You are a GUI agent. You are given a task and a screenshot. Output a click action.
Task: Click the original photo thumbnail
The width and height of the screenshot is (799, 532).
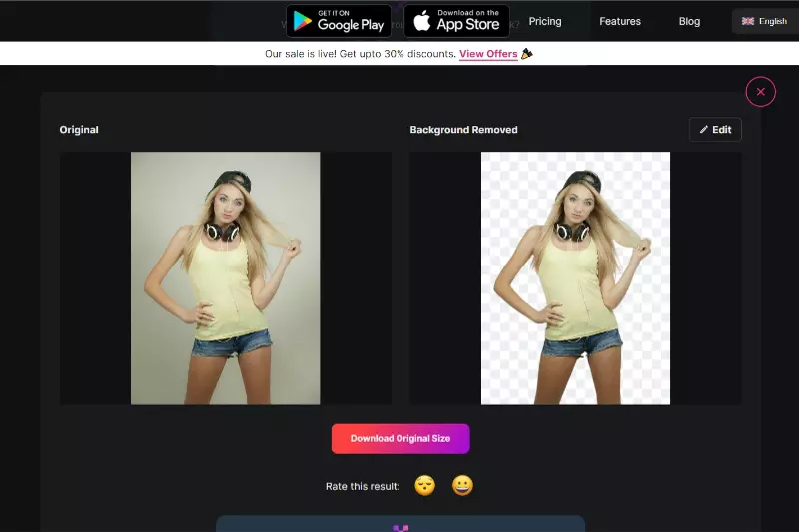pos(226,278)
